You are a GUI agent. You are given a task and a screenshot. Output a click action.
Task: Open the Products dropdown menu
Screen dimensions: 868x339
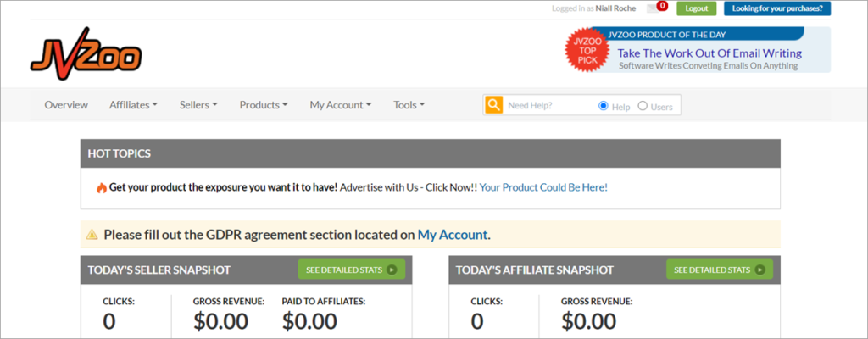264,105
